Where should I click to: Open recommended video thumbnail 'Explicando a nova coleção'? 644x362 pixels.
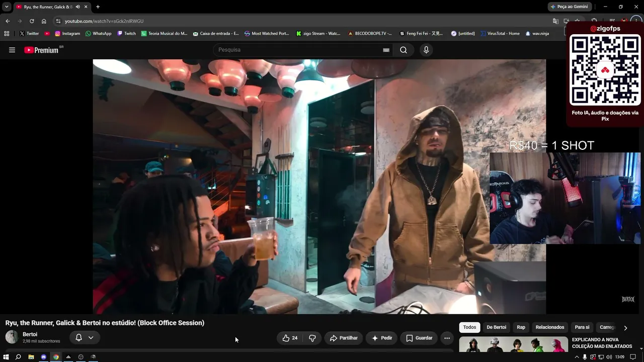click(513, 344)
